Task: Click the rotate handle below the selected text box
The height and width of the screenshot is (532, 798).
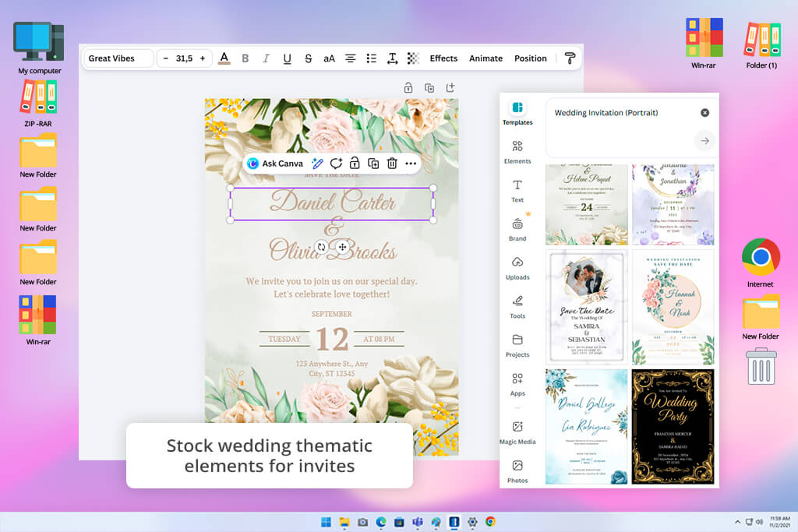Action: pos(322,247)
